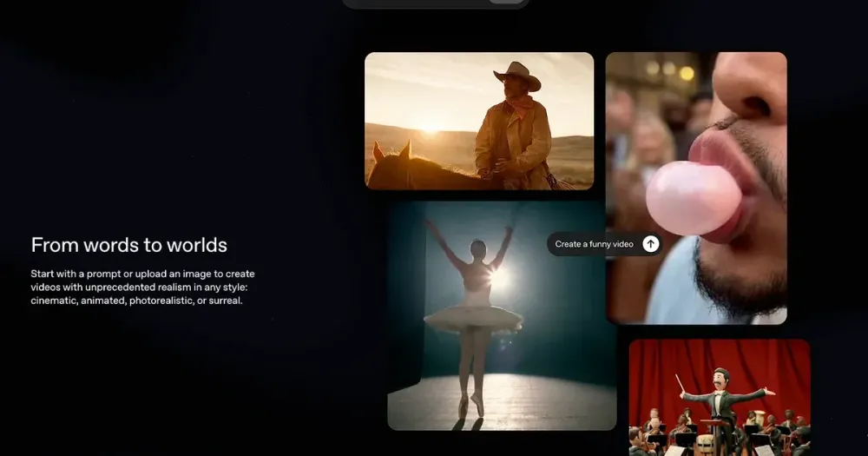This screenshot has width=868, height=456.
Task: Click the ballerina's white tutu
Action: (473, 318)
